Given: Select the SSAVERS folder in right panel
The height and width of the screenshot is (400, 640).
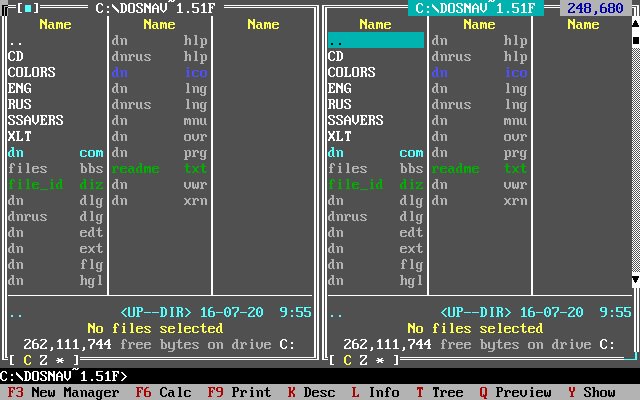Looking at the screenshot, I should click(376, 120).
